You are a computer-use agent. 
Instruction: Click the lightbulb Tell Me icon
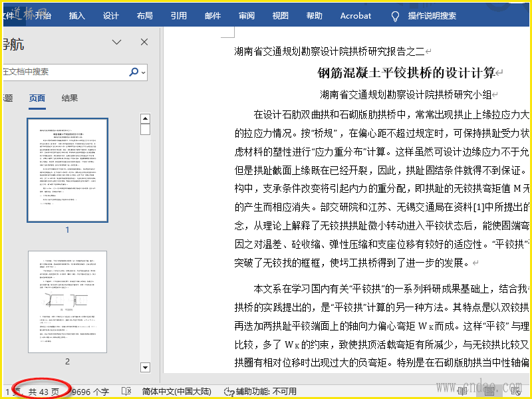pos(395,15)
